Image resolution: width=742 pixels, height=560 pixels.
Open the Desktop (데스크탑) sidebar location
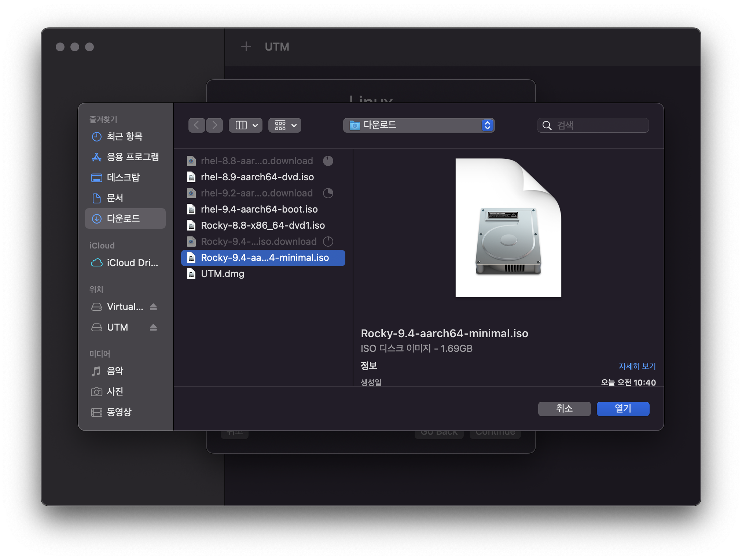click(123, 178)
